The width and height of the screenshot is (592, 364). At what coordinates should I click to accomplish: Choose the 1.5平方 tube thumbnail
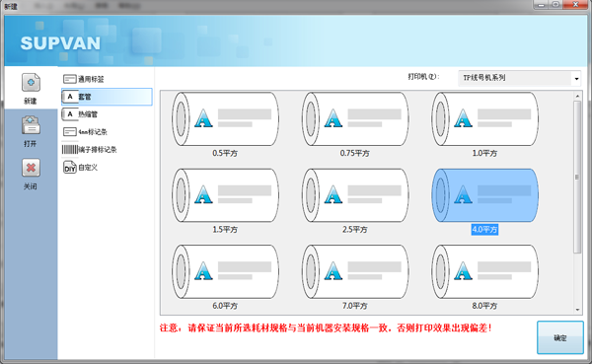coord(225,195)
